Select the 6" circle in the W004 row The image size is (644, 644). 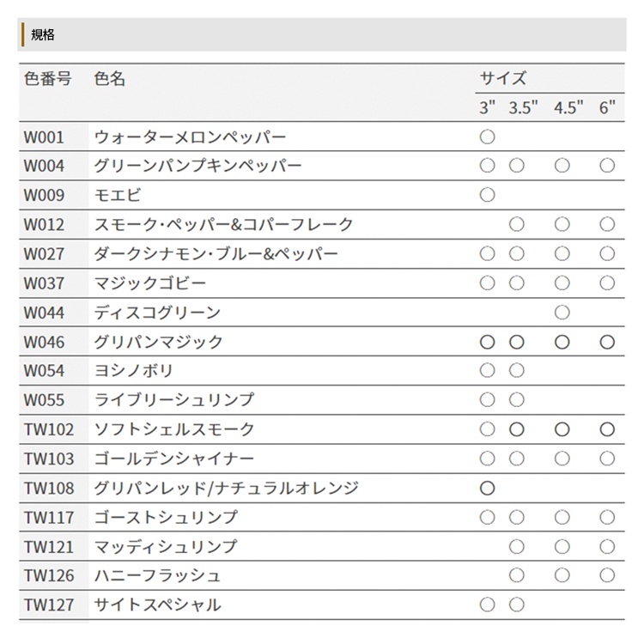pos(607,166)
